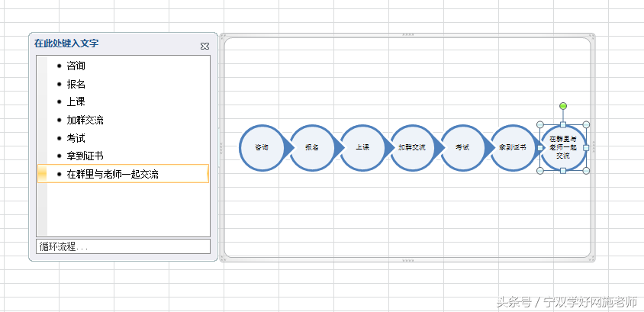
Task: Select the 上课 bullet in text pane
Action: coord(76,101)
